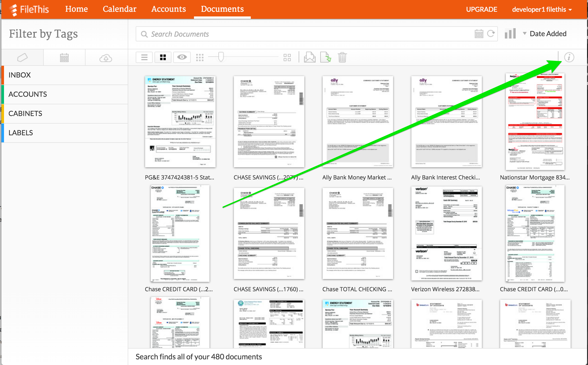Expand the CABINETS tag section
This screenshot has height=365, width=588.
click(65, 114)
